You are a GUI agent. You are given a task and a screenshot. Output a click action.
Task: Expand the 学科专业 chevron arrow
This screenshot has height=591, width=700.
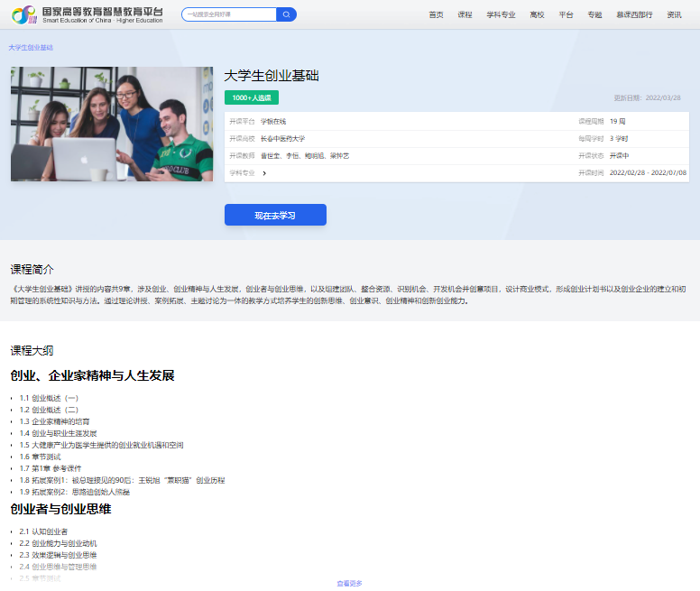[264, 173]
